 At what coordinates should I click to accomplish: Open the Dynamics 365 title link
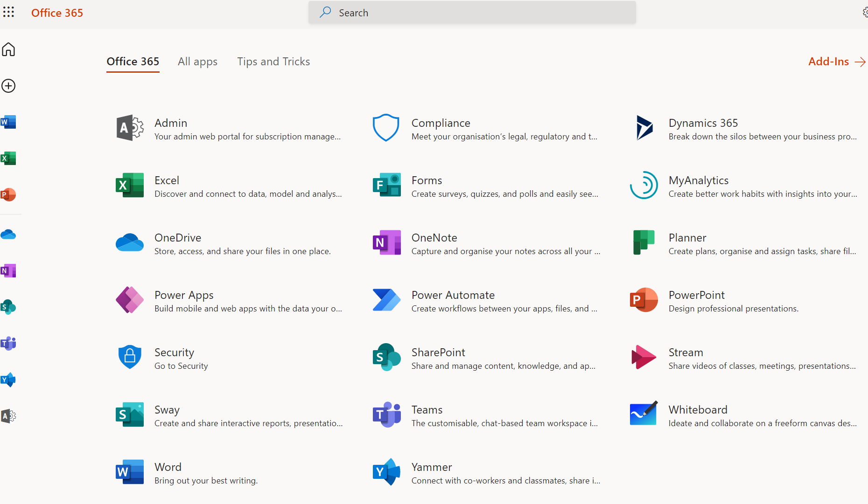click(x=703, y=123)
